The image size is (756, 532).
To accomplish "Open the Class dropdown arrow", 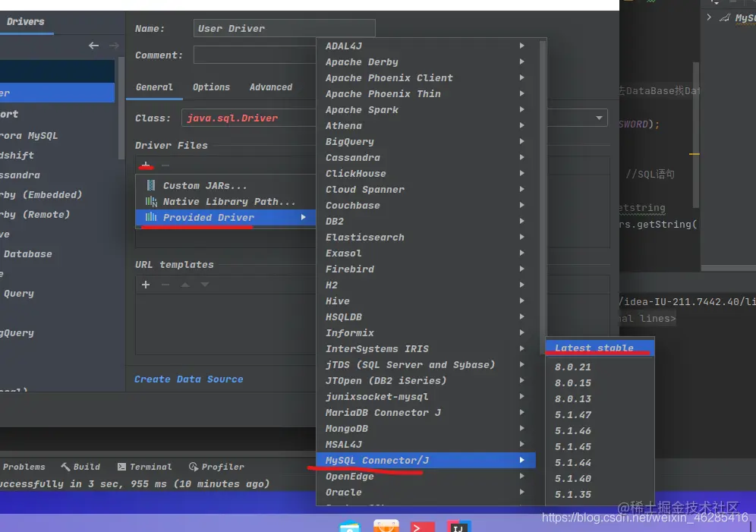I will point(599,118).
